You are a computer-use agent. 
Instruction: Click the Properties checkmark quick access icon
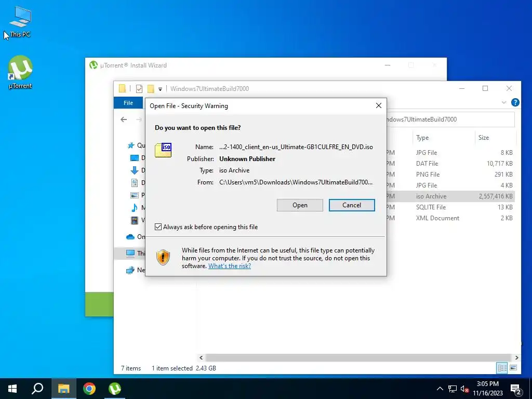139,88
